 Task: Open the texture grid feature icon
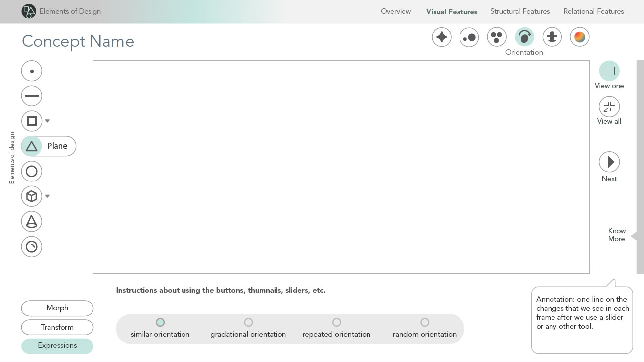coord(552,37)
